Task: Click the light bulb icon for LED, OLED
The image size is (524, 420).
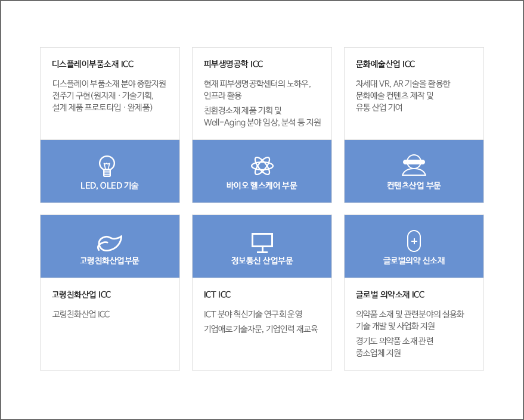Action: pyautogui.click(x=107, y=166)
